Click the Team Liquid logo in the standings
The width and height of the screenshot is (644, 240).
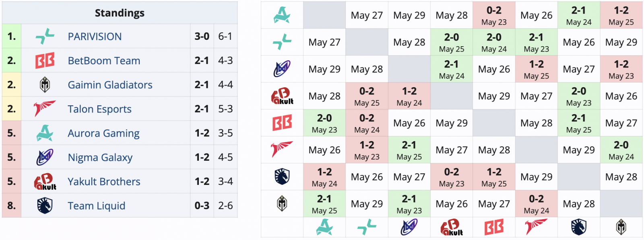coord(45,205)
